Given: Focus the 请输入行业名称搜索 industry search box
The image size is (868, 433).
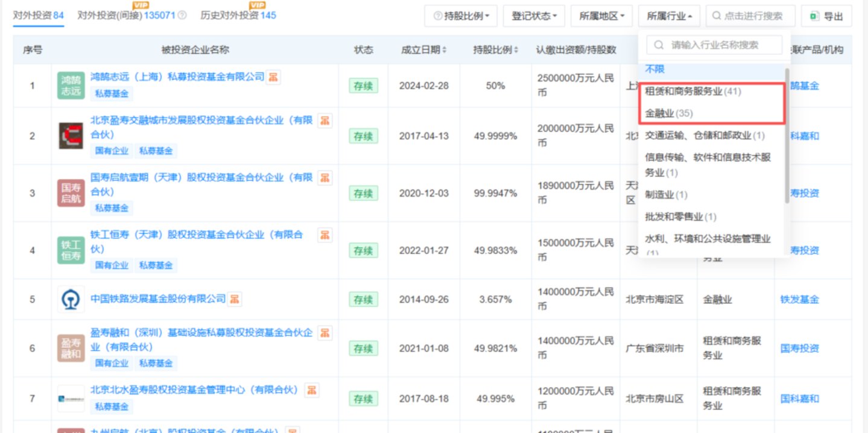Looking at the screenshot, I should coord(714,45).
